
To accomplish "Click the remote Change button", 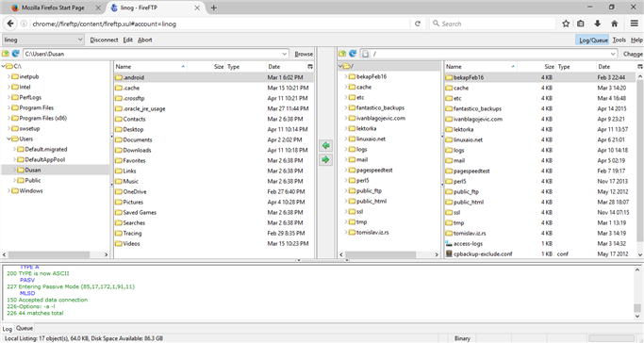I will pyautogui.click(x=633, y=54).
